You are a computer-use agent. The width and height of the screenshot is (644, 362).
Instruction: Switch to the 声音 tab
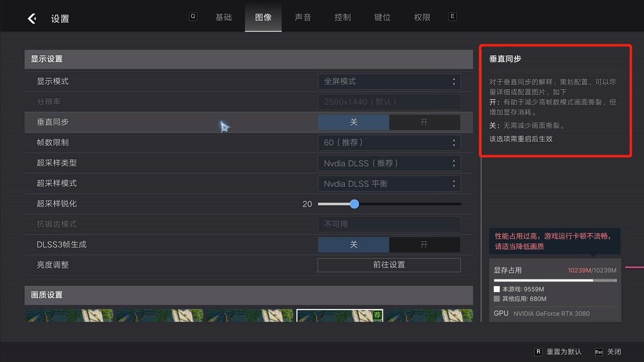[303, 17]
